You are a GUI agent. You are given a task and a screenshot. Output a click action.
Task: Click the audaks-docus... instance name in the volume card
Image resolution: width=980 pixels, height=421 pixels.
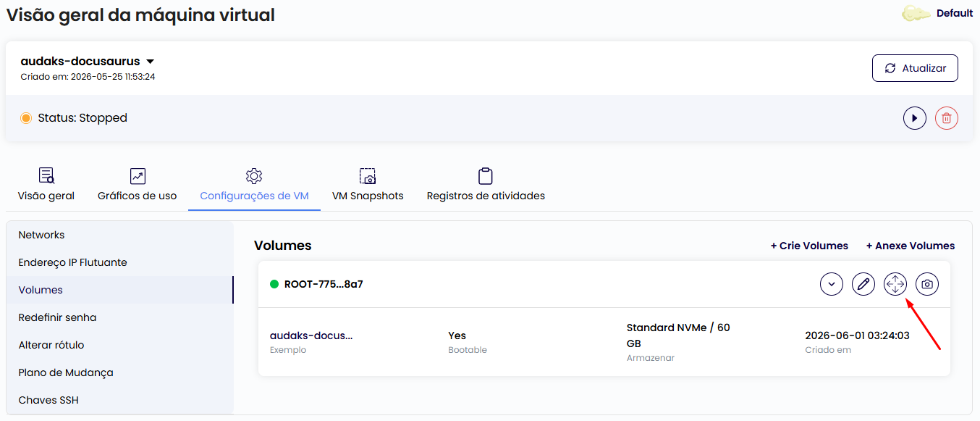(x=311, y=335)
